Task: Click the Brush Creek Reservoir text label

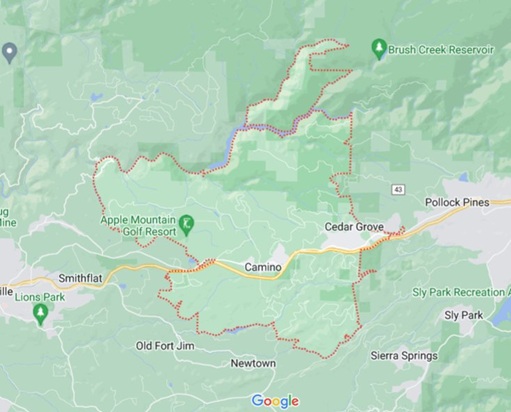Action: click(441, 50)
